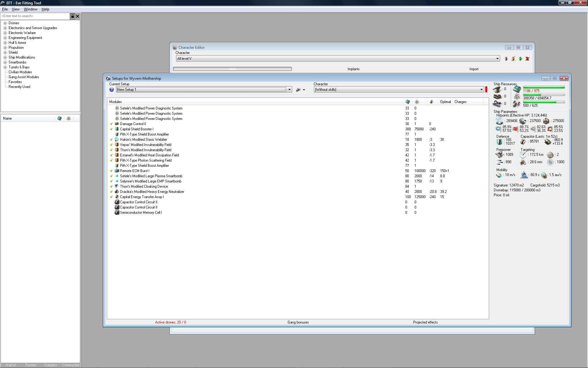Switch to the Implants tab
The image size is (588, 368).
tap(353, 69)
